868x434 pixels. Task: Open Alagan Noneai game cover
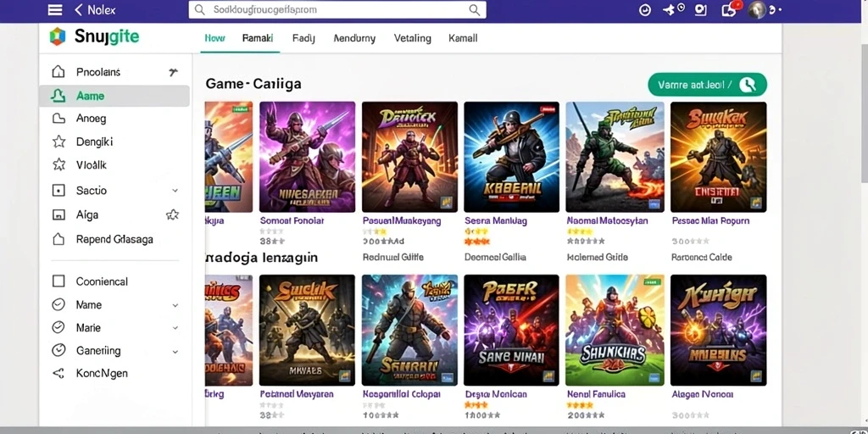719,331
